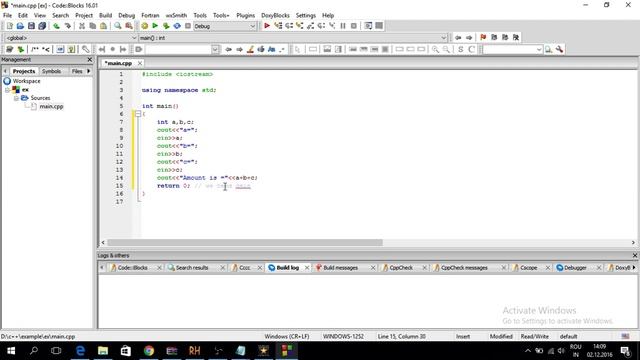This screenshot has width=640, height=360.
Task: Click the Abort build stop icon
Action: pos(188,26)
